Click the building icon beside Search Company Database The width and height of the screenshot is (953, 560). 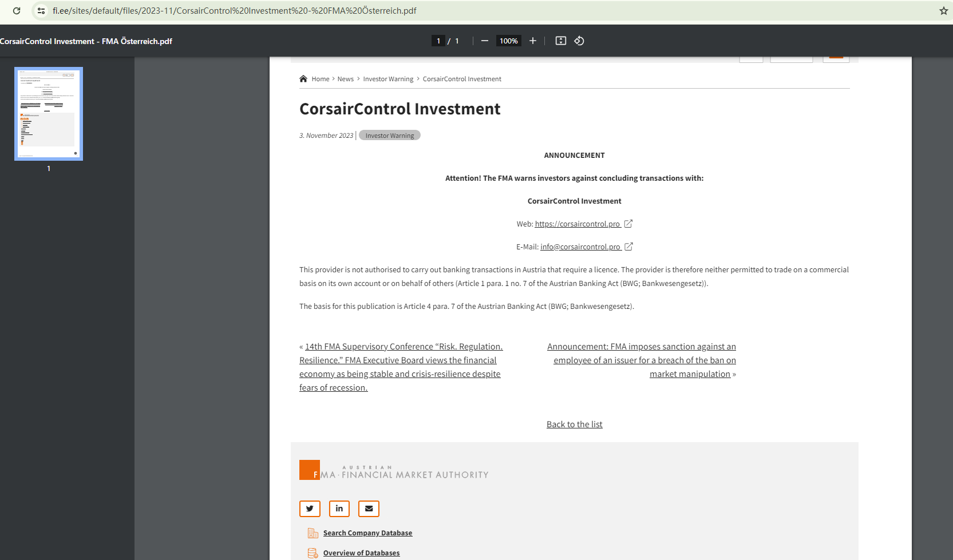coord(313,533)
